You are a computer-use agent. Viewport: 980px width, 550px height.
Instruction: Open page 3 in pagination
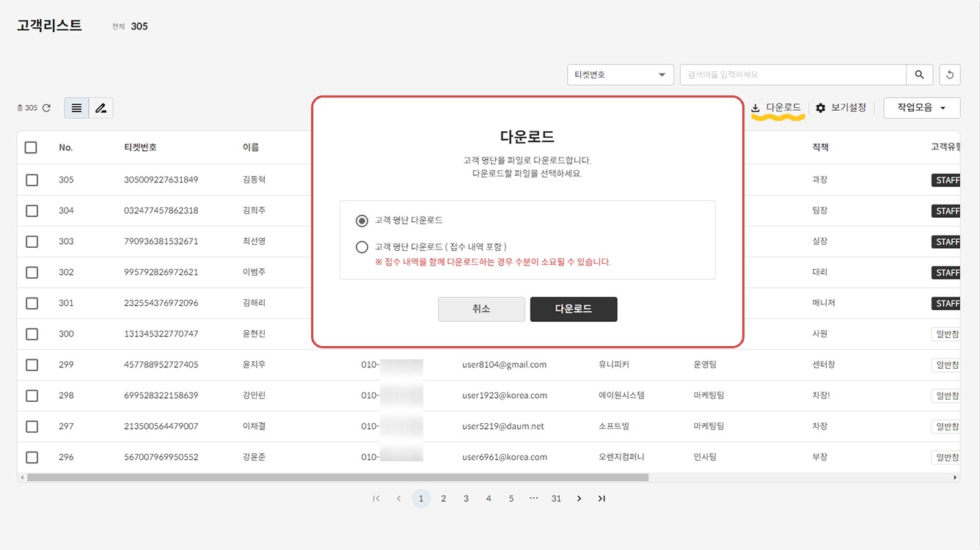pyautogui.click(x=466, y=499)
